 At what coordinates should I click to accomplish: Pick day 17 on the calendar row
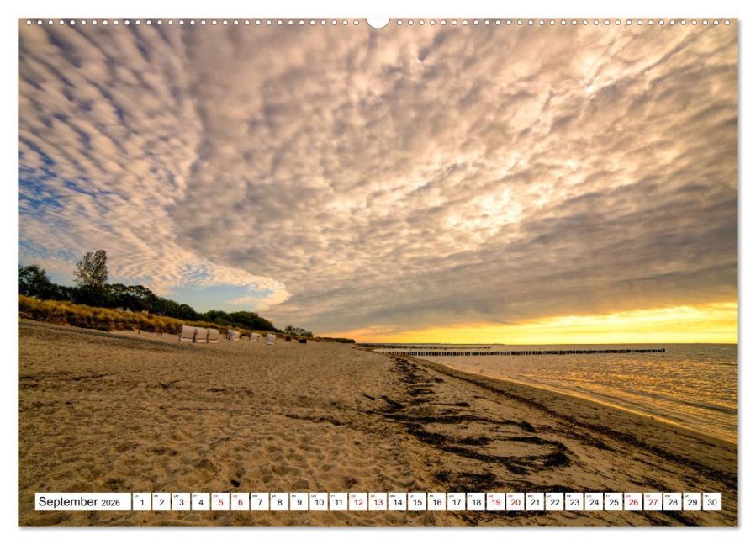456,502
